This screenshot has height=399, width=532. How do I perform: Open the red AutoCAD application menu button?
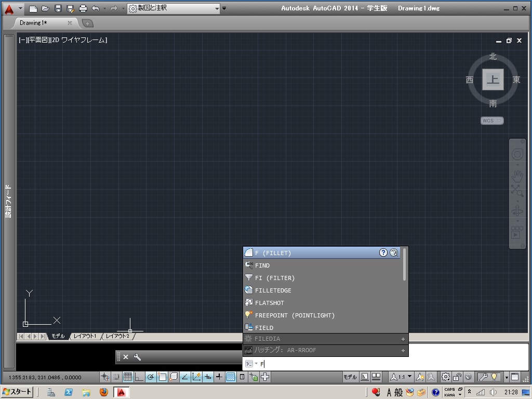(x=9, y=8)
